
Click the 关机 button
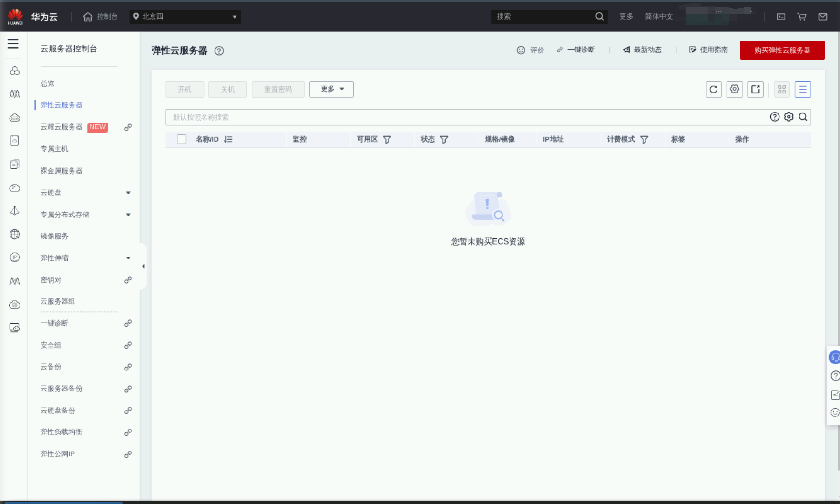click(228, 89)
